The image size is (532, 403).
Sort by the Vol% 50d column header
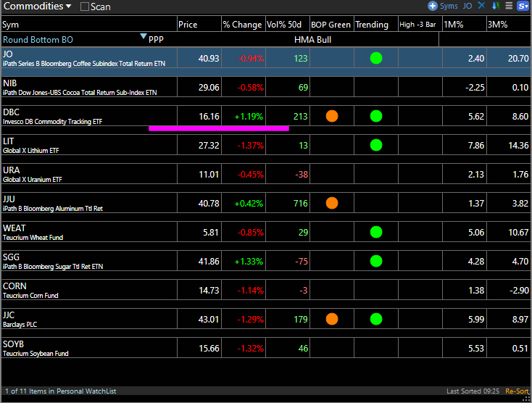[287, 25]
